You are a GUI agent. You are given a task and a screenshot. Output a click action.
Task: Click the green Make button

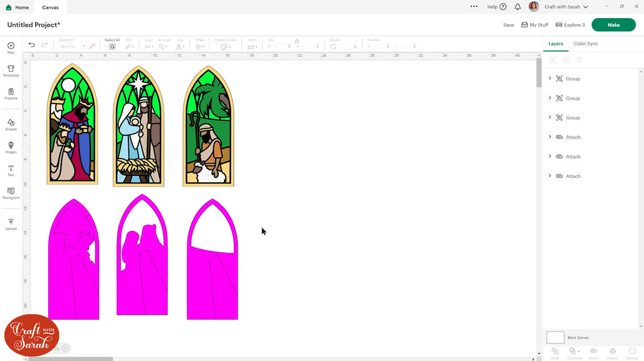pyautogui.click(x=613, y=25)
